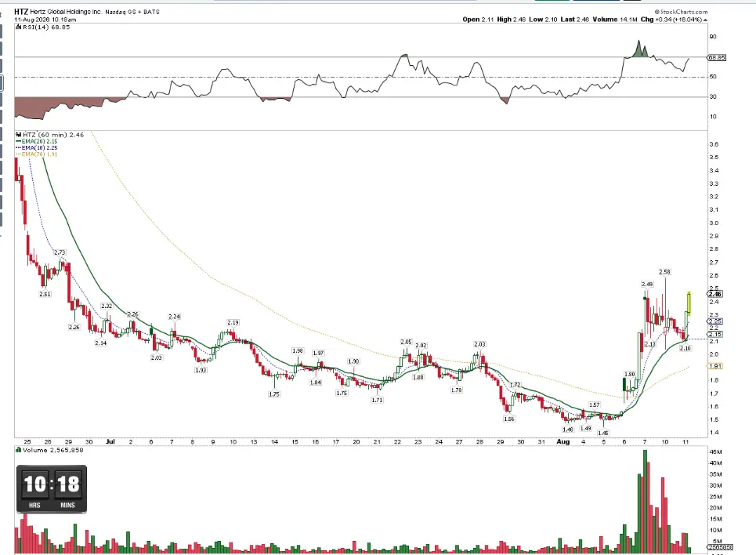
Task: Click the Aug month label on date axis
Action: (562, 441)
